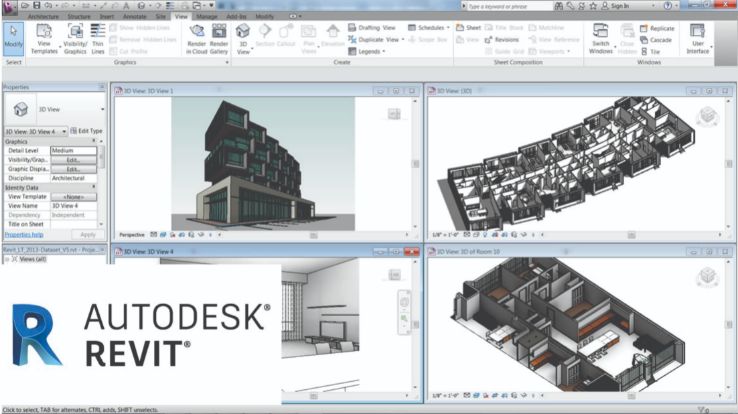Cascade the open windows
738x414 pixels.
point(656,40)
